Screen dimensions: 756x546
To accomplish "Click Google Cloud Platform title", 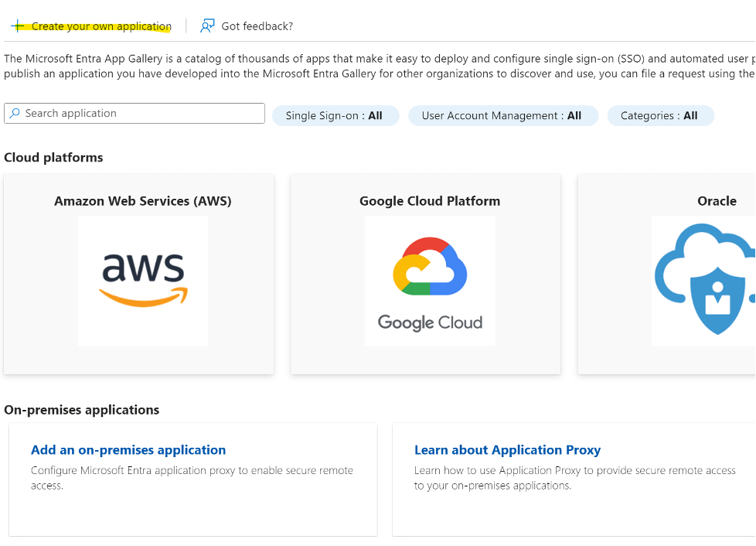I will [430, 201].
